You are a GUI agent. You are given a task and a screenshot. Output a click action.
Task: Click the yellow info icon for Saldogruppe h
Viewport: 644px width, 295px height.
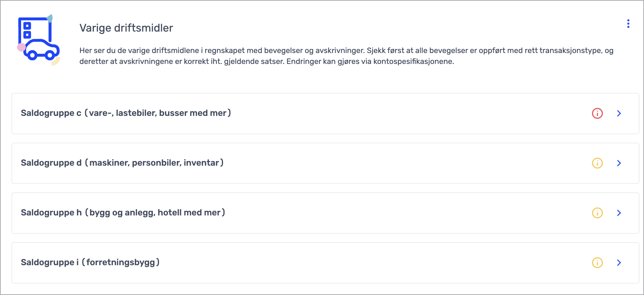pos(597,213)
